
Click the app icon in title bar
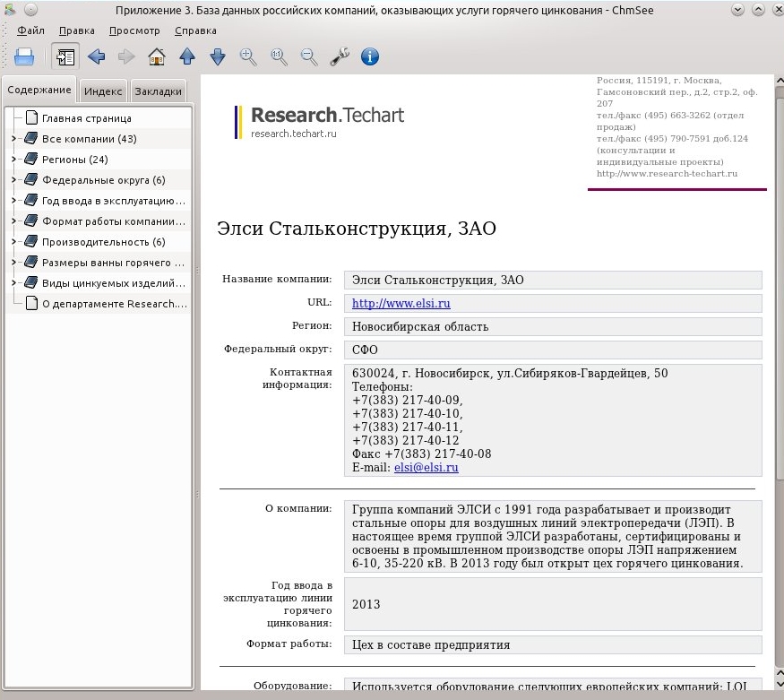(9, 9)
